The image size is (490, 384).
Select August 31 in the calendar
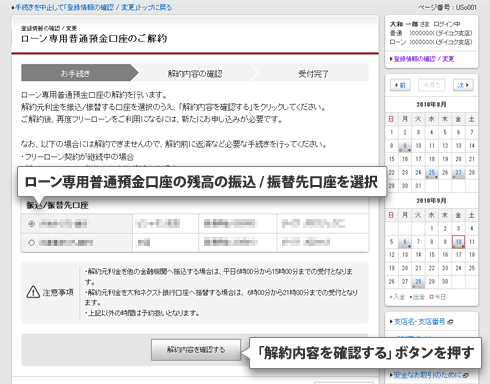[x=418, y=186]
